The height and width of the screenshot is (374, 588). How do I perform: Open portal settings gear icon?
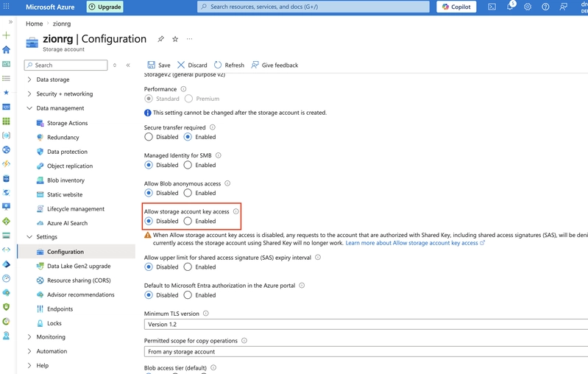coord(528,7)
